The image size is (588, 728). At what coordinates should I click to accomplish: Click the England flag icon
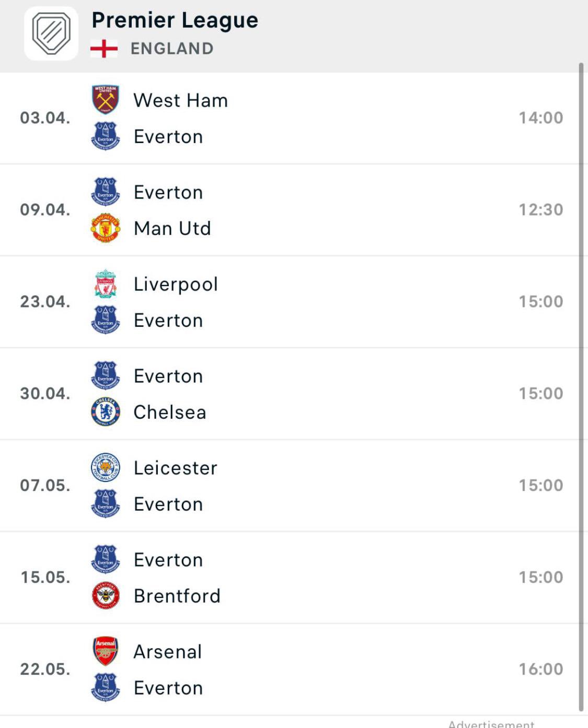pyautogui.click(x=104, y=49)
